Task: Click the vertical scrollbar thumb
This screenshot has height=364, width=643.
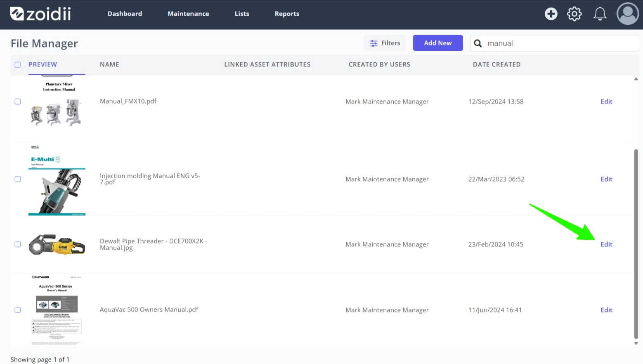Action: coord(636,243)
